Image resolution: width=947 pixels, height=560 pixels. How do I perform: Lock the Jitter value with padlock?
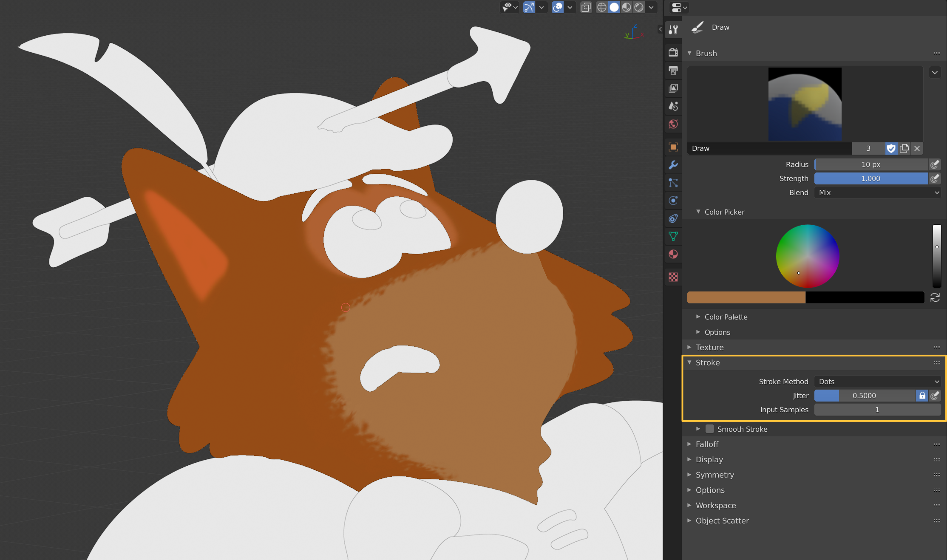[x=922, y=396]
